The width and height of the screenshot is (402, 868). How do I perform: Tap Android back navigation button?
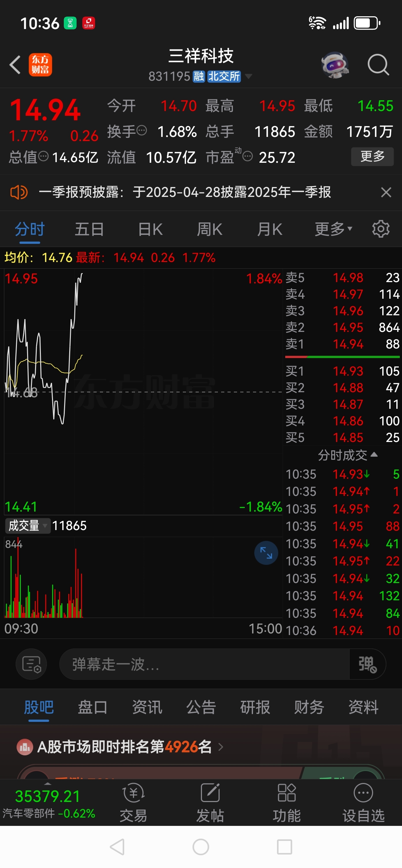(118, 847)
